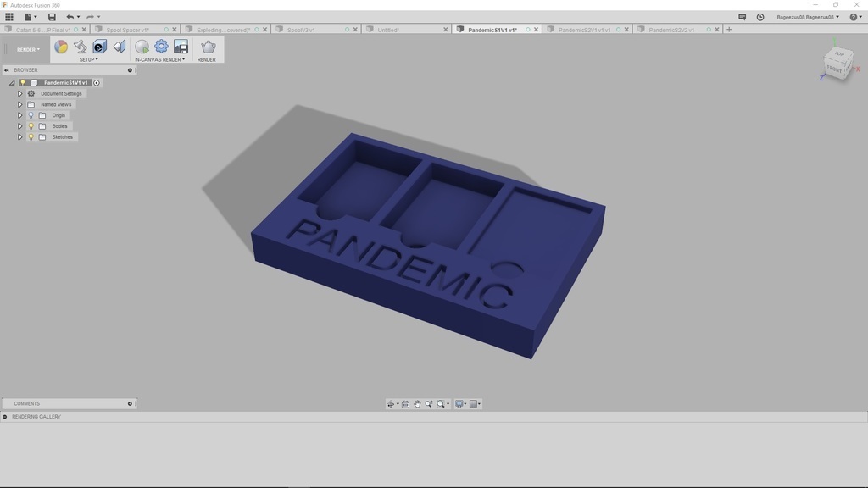
Task: Open IN-CANVAS RENDER dropdown menu
Action: point(160,60)
